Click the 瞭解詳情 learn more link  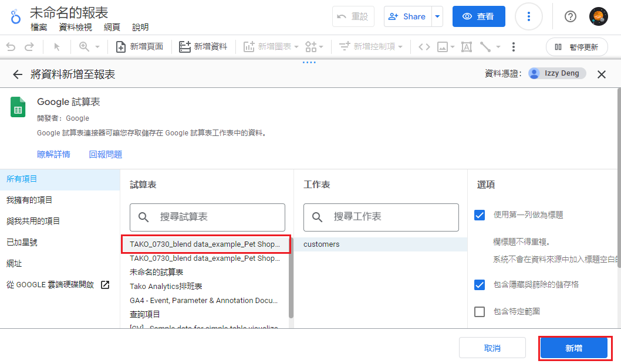point(53,154)
